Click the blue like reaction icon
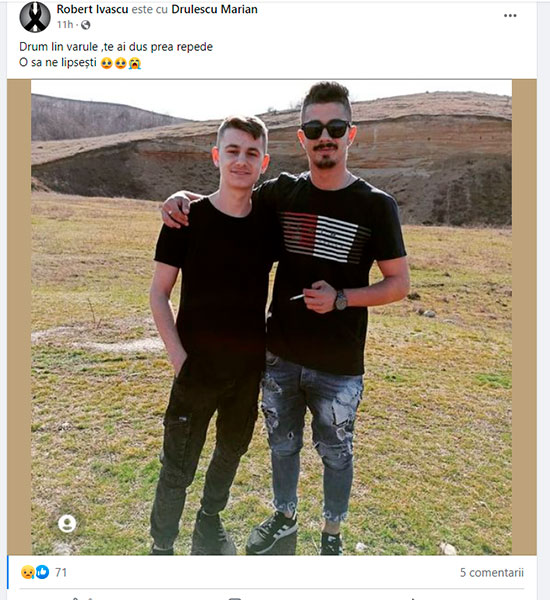 (42, 572)
